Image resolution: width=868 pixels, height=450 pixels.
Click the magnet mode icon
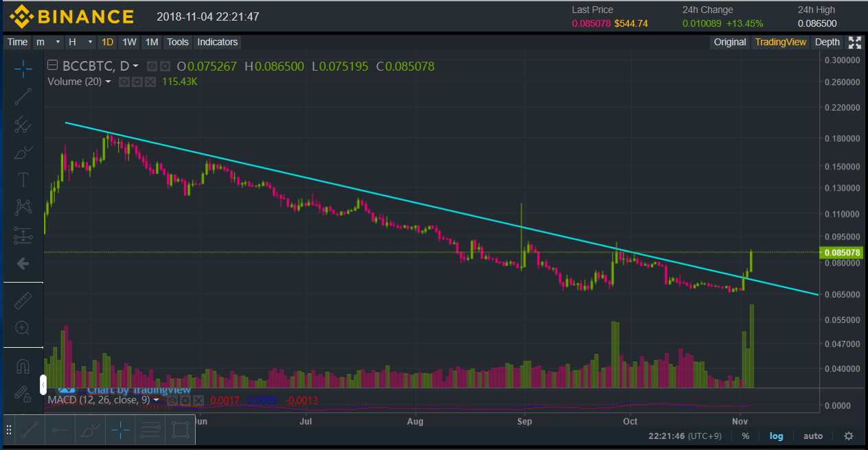tap(23, 366)
